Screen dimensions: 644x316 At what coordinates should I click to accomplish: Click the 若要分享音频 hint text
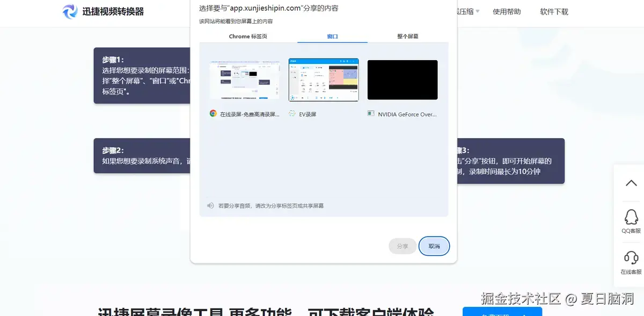click(271, 206)
